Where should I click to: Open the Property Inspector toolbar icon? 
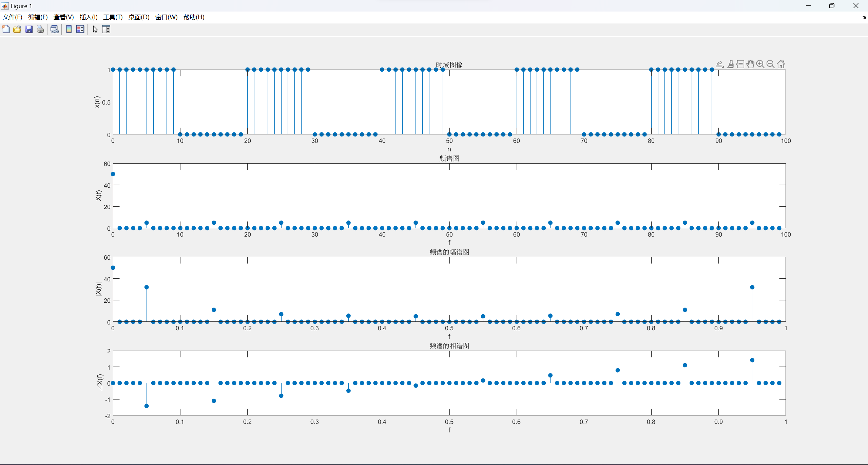click(x=106, y=30)
